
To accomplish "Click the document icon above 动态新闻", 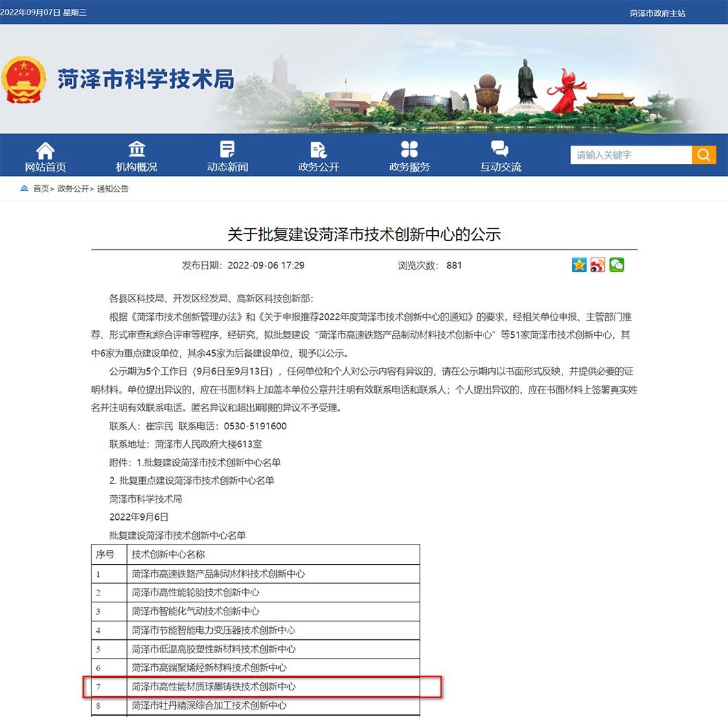I will pyautogui.click(x=227, y=149).
